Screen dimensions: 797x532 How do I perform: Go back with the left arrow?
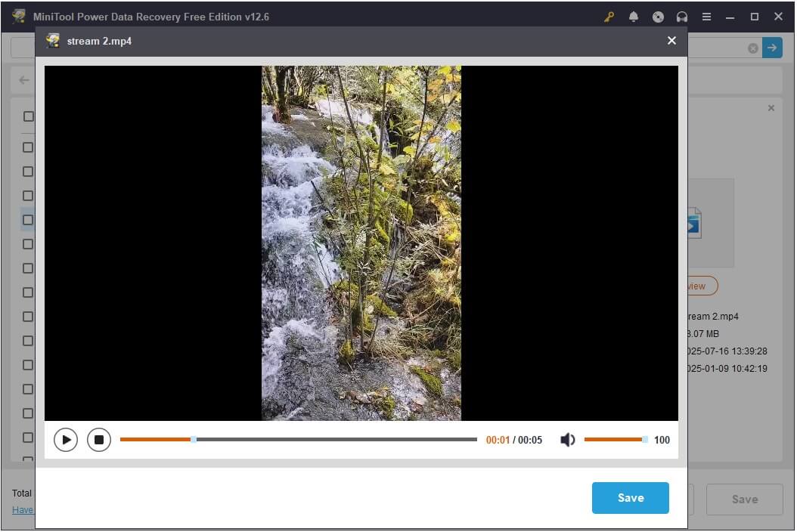(24, 80)
